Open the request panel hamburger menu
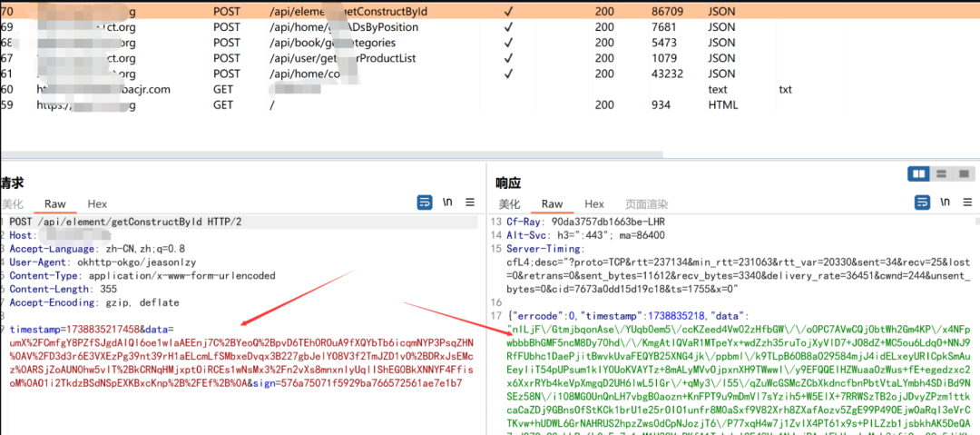Image resolution: width=980 pixels, height=435 pixels. (x=471, y=203)
